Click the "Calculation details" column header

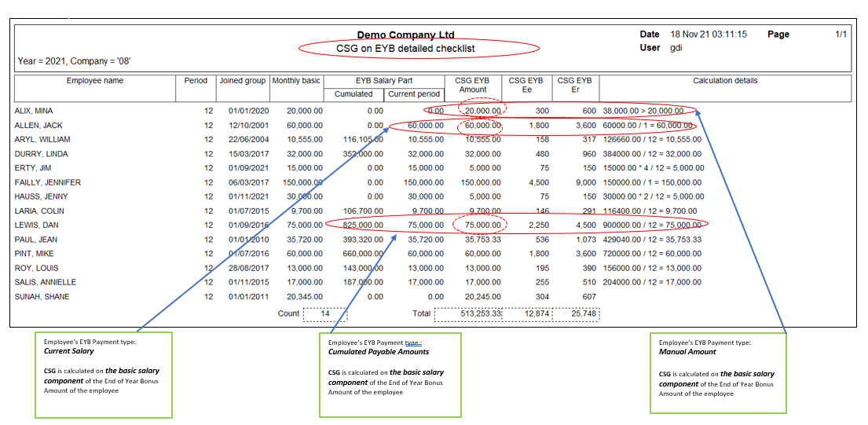tap(724, 81)
